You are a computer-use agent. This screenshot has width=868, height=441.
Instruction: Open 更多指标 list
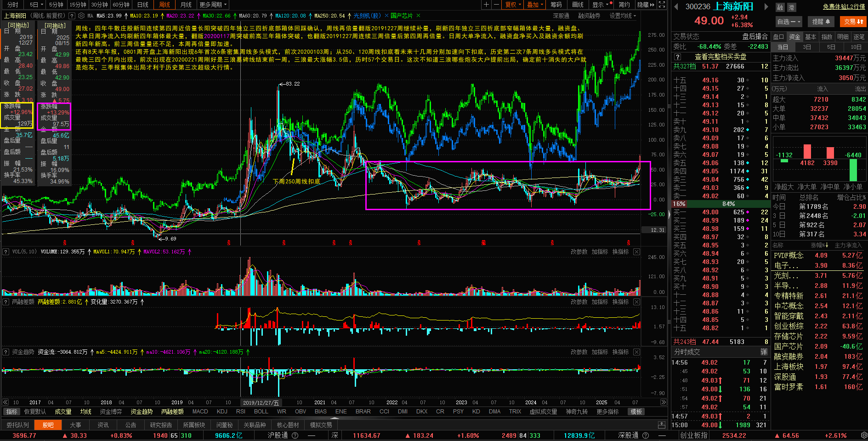click(x=607, y=412)
